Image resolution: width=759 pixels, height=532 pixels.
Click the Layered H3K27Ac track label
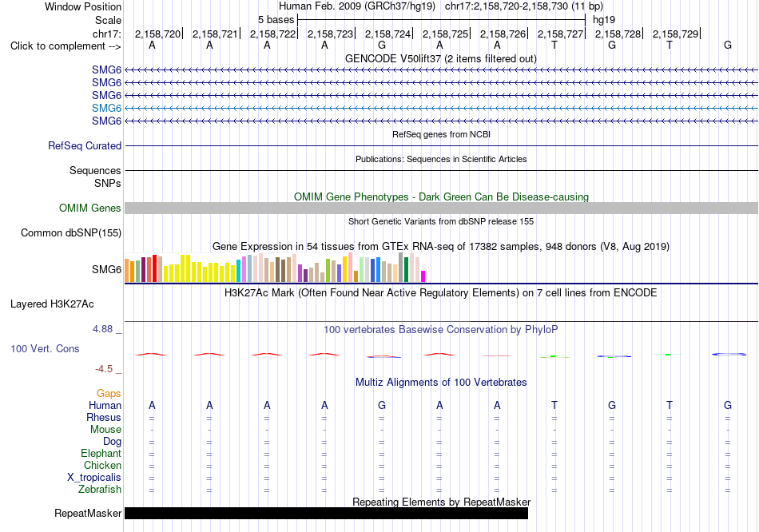pos(52,304)
